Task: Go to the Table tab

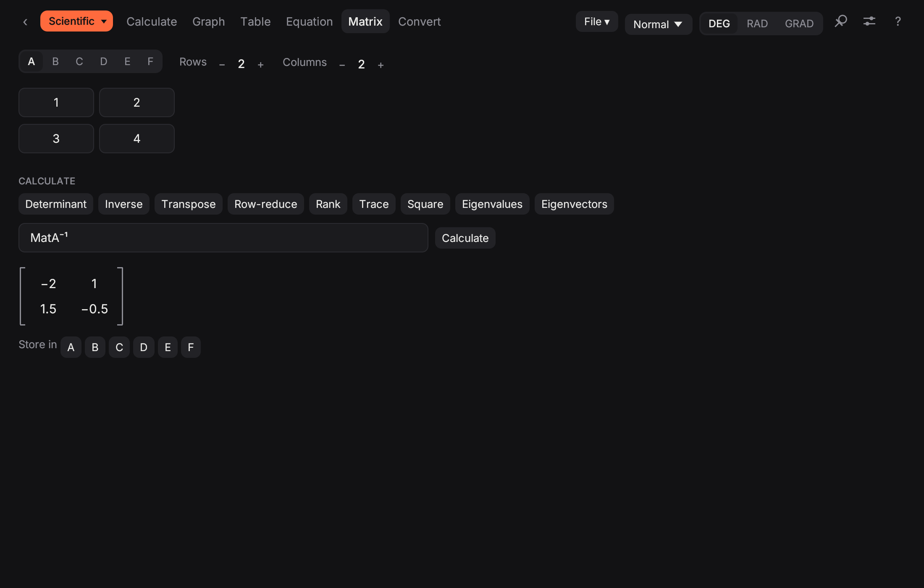Action: coord(255,21)
